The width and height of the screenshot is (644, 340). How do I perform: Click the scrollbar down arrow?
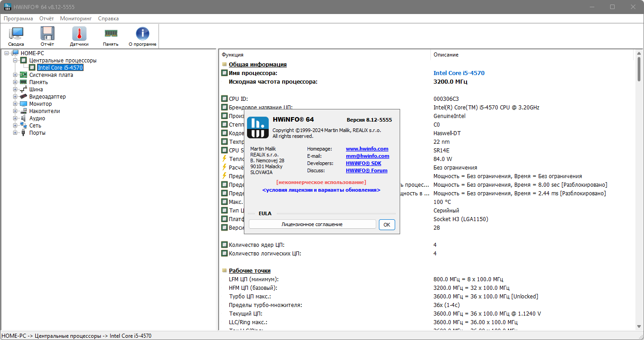pyautogui.click(x=639, y=327)
